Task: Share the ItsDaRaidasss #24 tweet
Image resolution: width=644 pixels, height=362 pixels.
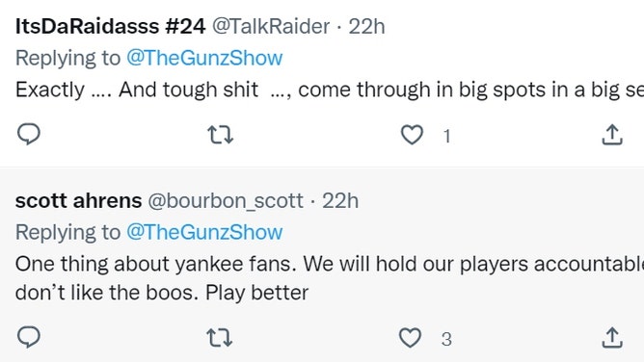Action: pos(612,135)
